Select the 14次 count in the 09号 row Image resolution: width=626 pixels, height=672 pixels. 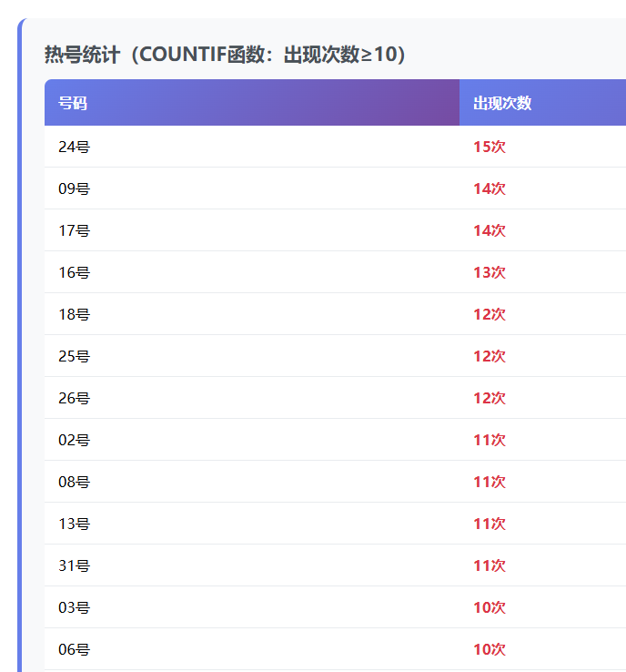tap(490, 188)
